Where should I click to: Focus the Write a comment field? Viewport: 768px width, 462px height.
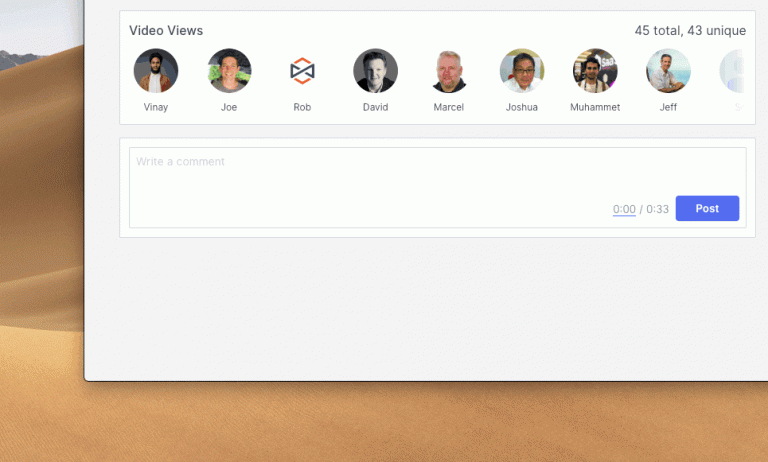coord(437,187)
